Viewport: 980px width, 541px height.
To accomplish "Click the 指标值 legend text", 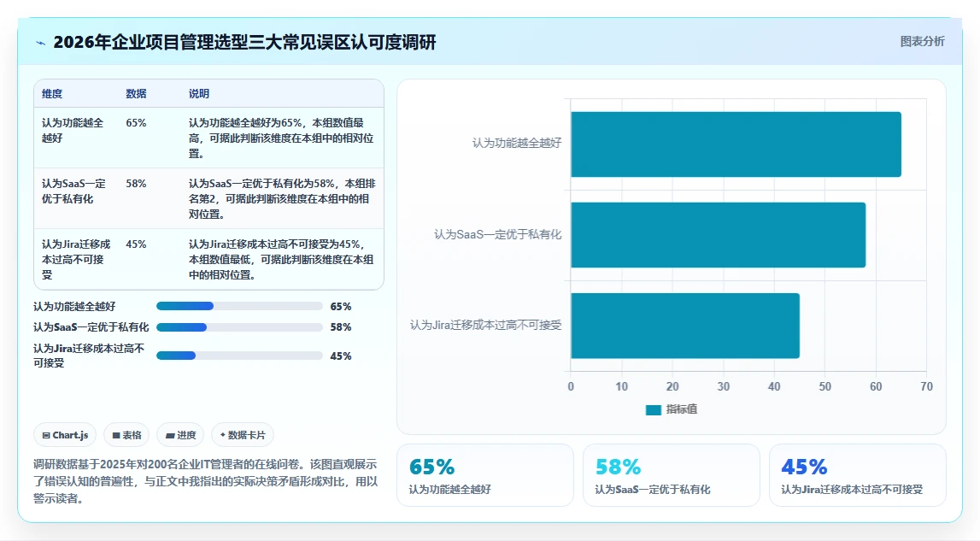I will (x=681, y=409).
